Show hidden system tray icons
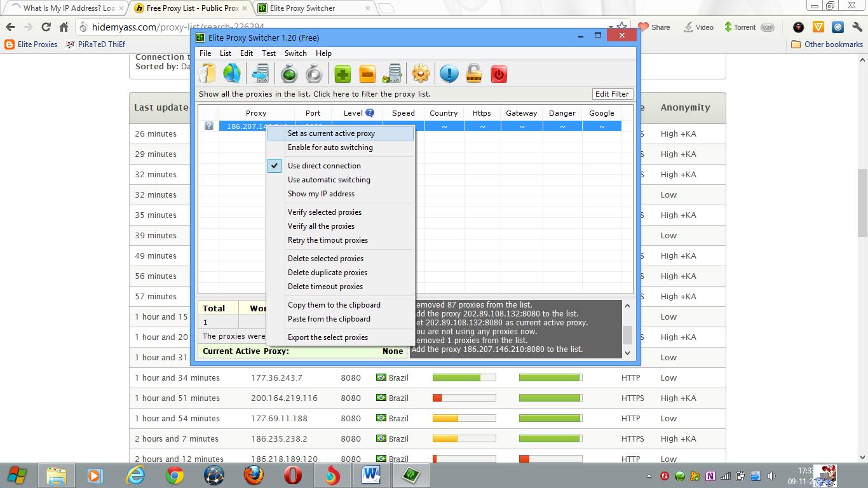868x488 pixels. (x=649, y=475)
